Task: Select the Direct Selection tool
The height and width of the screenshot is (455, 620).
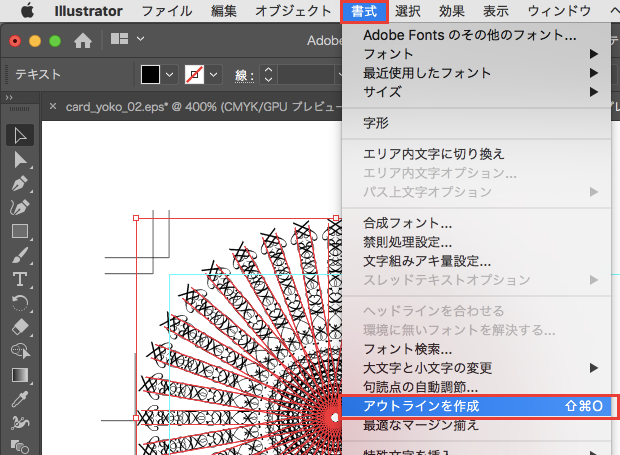Action: click(x=20, y=159)
